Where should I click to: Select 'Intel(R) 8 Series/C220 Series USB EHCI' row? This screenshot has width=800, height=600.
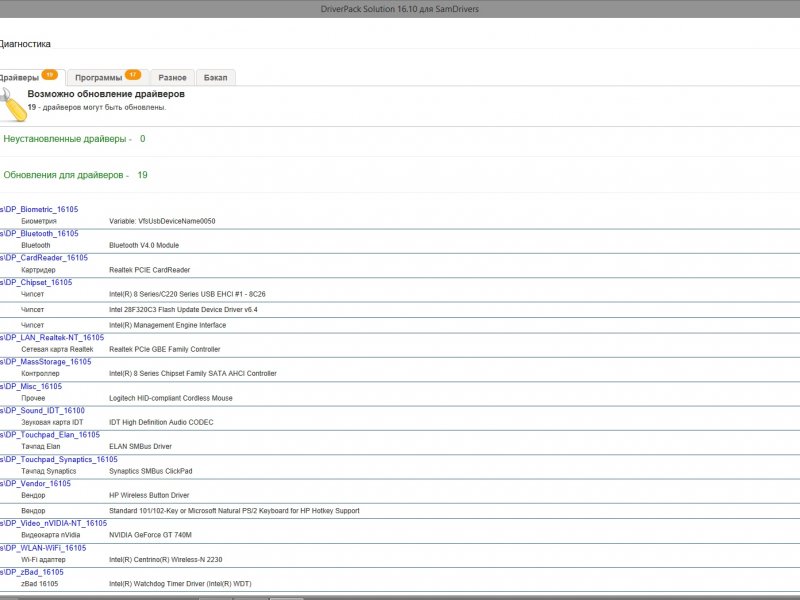[187, 294]
